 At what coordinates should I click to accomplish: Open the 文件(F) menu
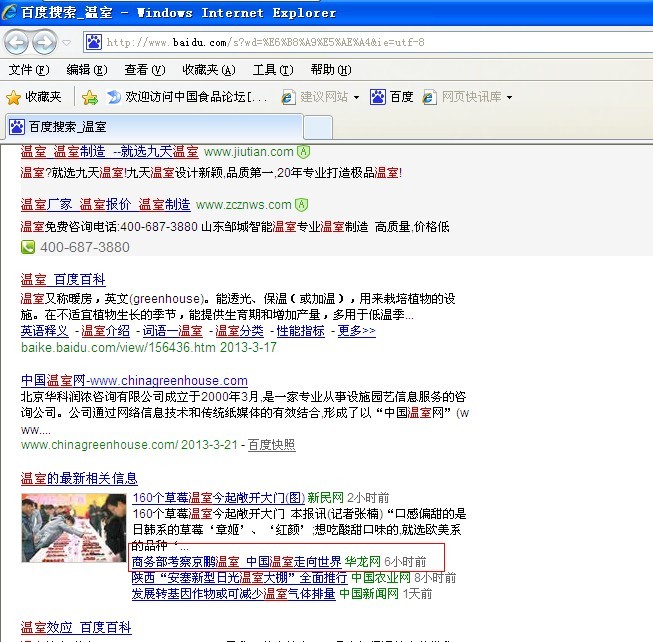[x=29, y=70]
